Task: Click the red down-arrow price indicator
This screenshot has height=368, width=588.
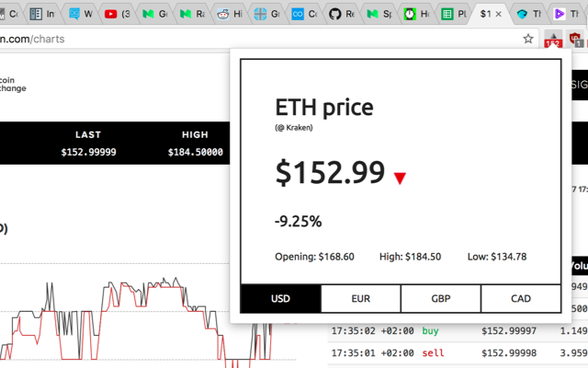Action: (399, 178)
